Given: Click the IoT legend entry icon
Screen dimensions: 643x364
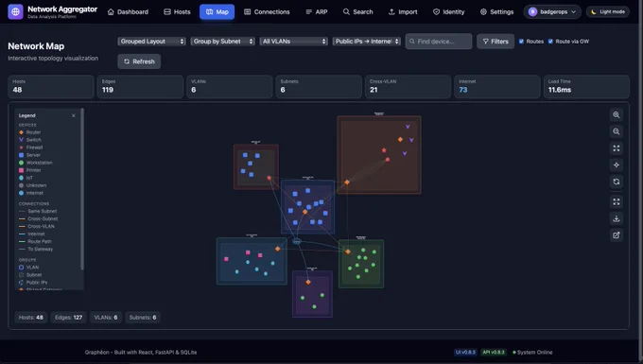Looking at the screenshot, I should pos(22,178).
